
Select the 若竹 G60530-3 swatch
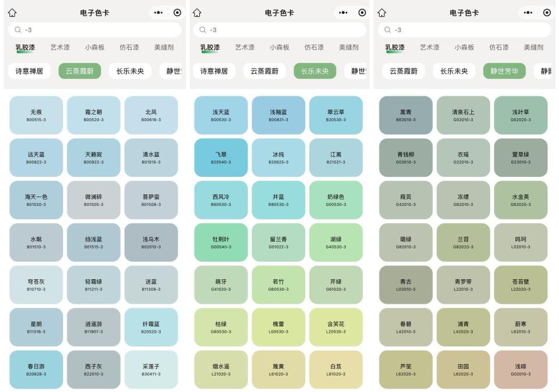tap(278, 285)
